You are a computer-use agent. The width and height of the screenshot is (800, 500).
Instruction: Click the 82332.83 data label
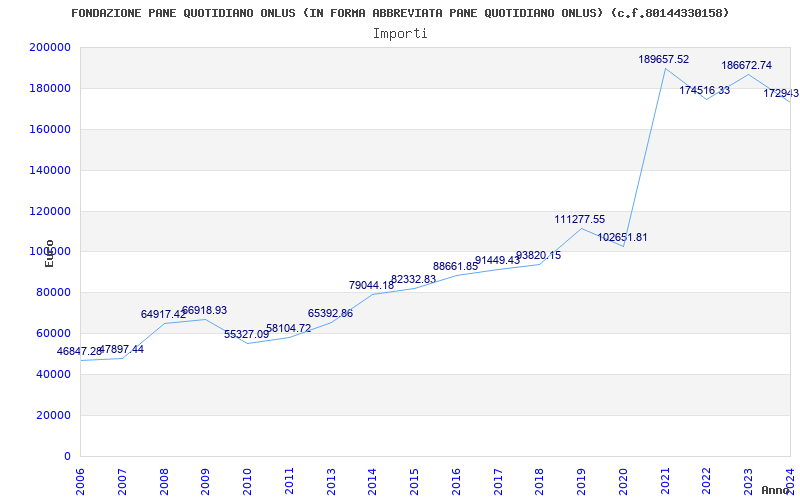pos(413,279)
